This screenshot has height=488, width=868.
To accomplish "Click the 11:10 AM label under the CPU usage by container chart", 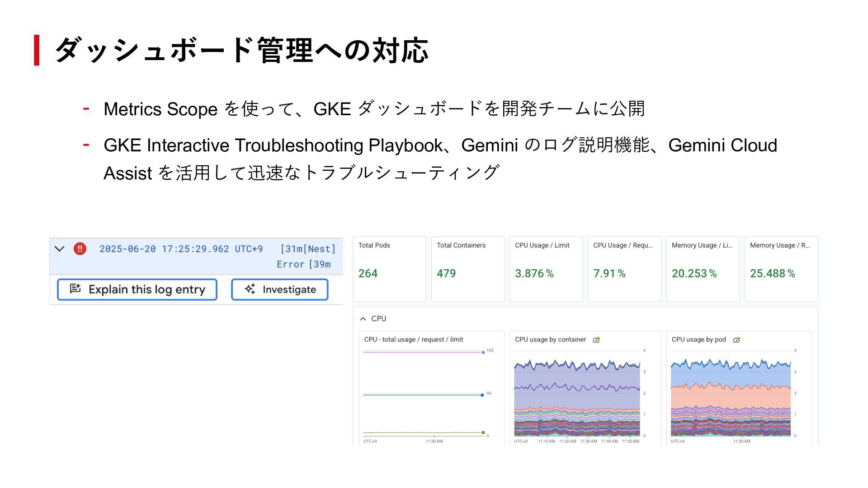I will coord(547,441).
